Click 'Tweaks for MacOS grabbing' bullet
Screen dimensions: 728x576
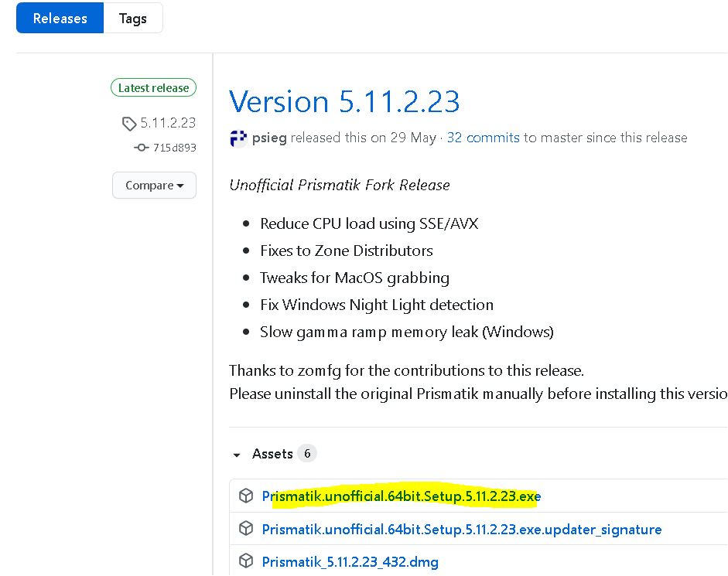point(354,278)
